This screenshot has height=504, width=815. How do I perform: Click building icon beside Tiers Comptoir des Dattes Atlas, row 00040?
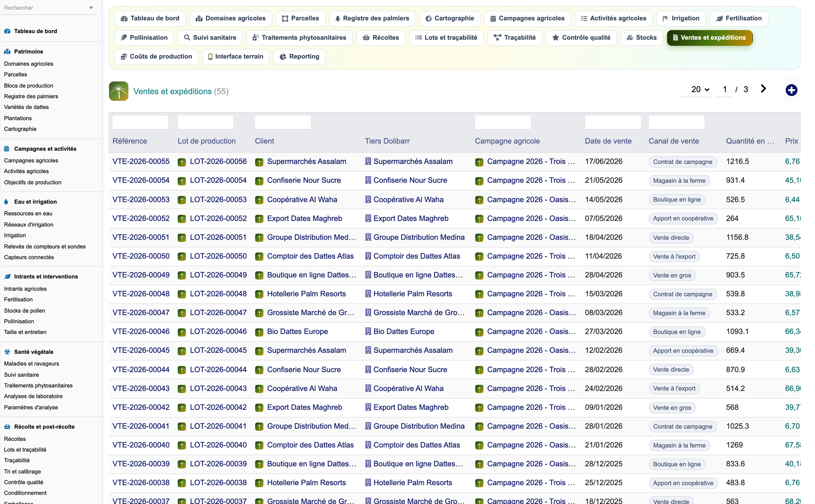pos(368,445)
